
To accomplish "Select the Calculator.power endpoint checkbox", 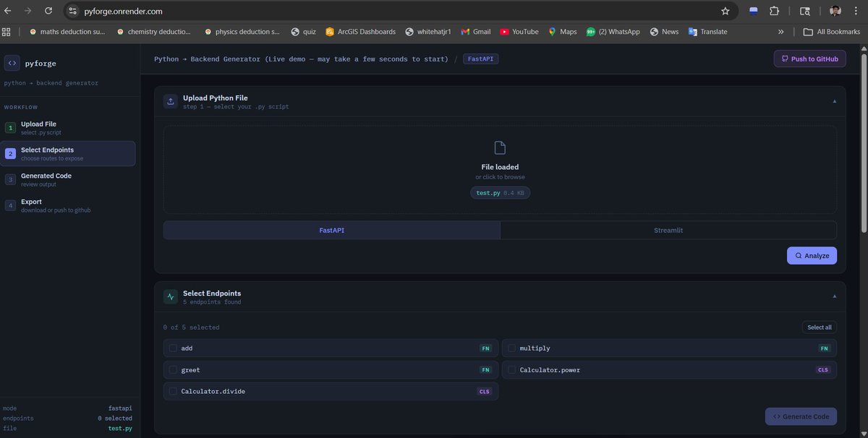I will [511, 370].
